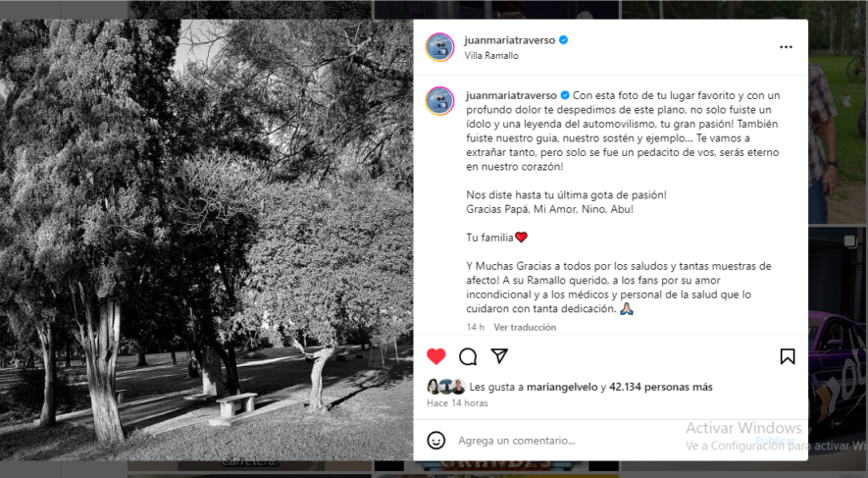This screenshot has width=868, height=478.
Task: Click the Ver traducción link
Action: point(525,328)
